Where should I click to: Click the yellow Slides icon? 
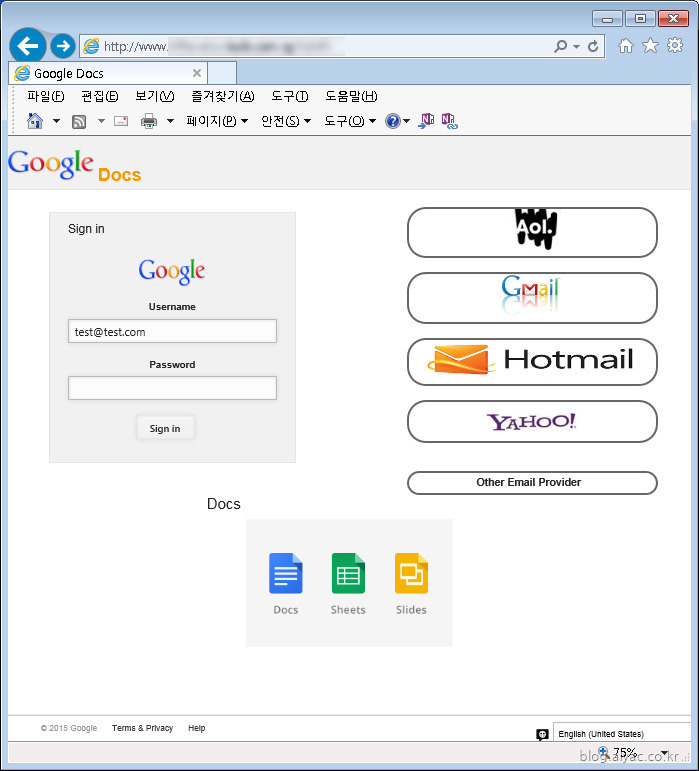pos(411,573)
